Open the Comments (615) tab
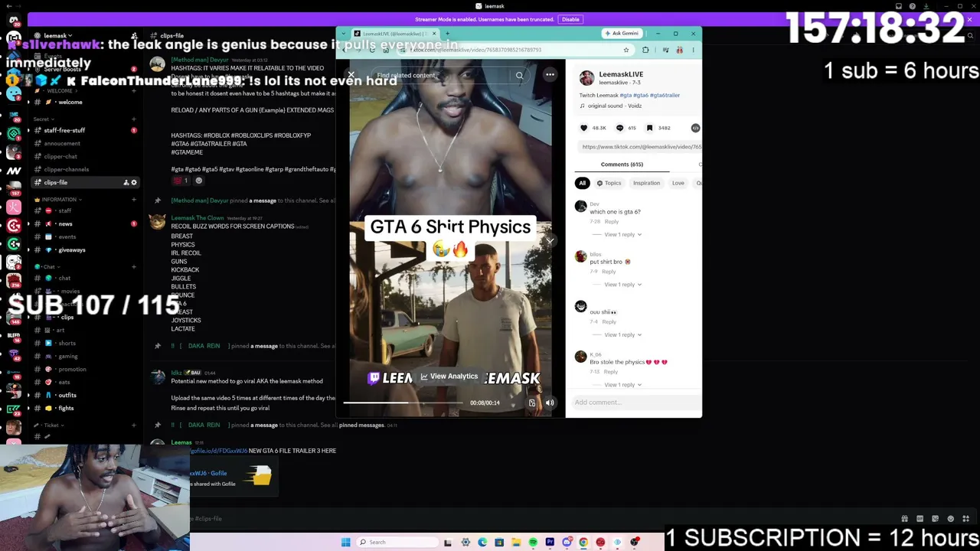Image resolution: width=980 pixels, height=551 pixels. [x=622, y=165]
